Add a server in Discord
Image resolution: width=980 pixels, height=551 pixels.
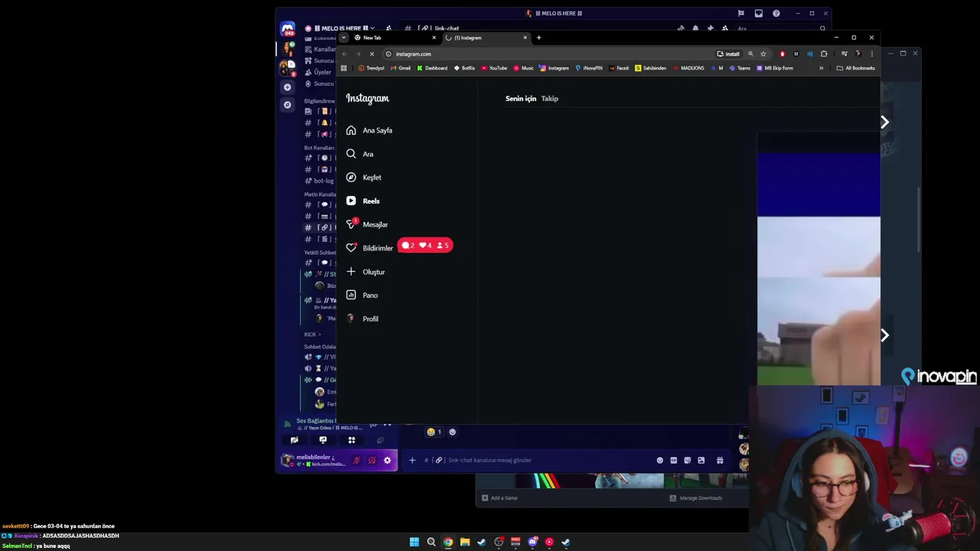click(287, 87)
